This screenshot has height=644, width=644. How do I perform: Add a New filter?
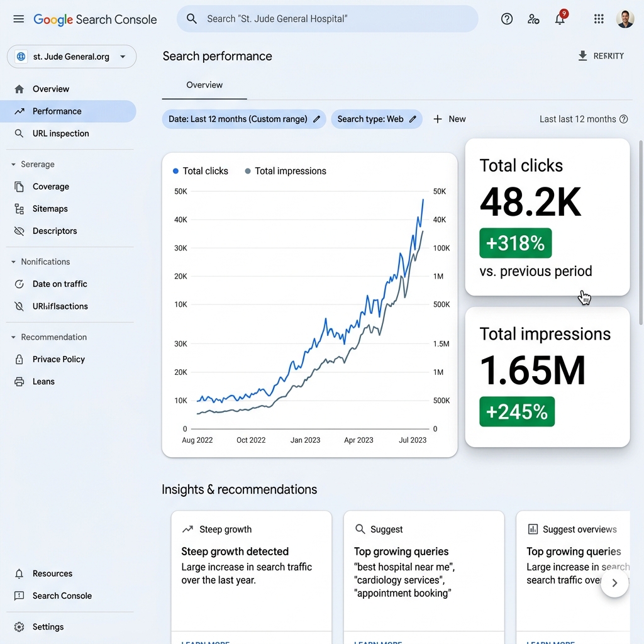449,119
